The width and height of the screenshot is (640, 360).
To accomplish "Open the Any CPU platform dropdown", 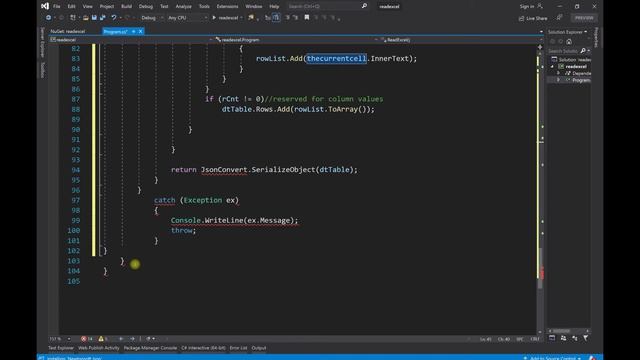I will pyautogui.click(x=187, y=18).
